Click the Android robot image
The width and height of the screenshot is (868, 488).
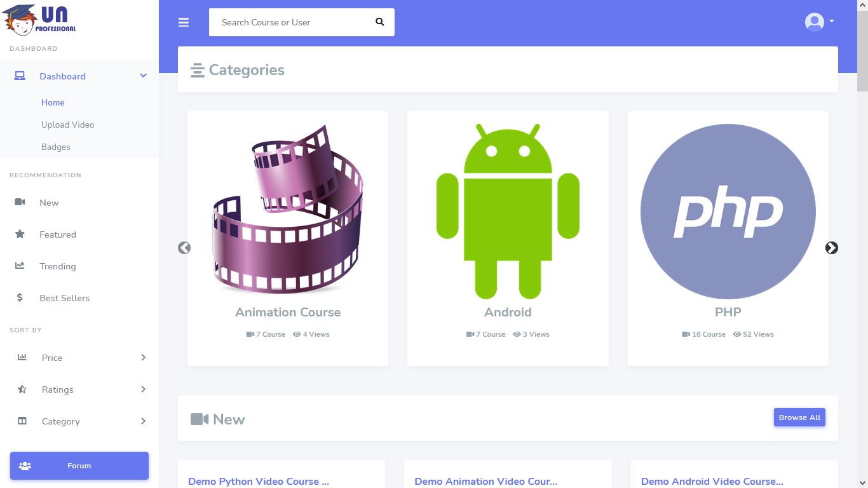click(508, 212)
